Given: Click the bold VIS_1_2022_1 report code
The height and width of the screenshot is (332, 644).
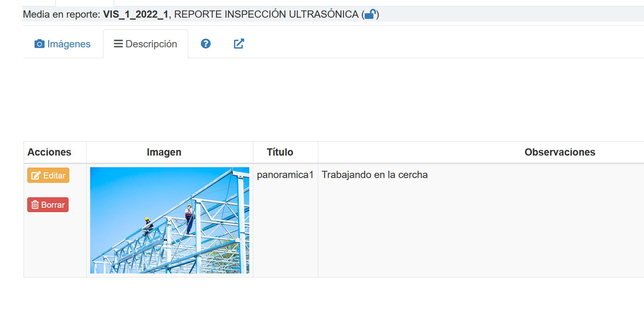Looking at the screenshot, I should coord(135,14).
